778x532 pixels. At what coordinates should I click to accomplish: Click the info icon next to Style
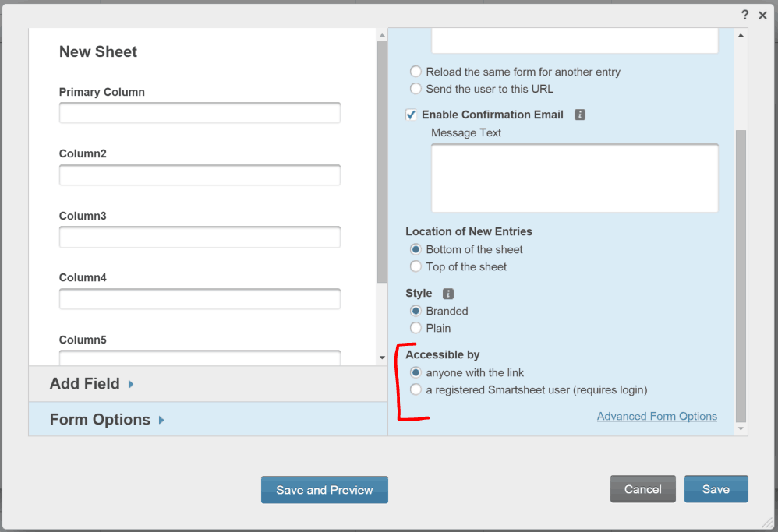(x=448, y=294)
